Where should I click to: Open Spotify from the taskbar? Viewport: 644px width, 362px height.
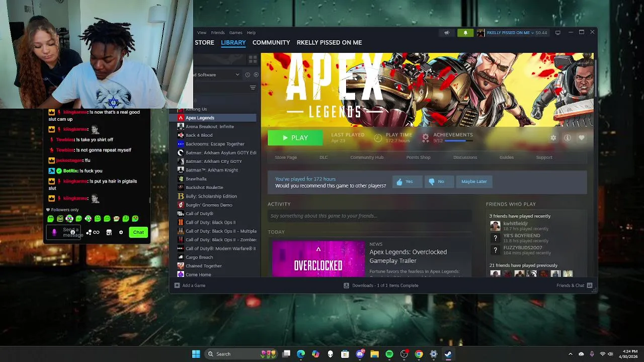point(389,354)
